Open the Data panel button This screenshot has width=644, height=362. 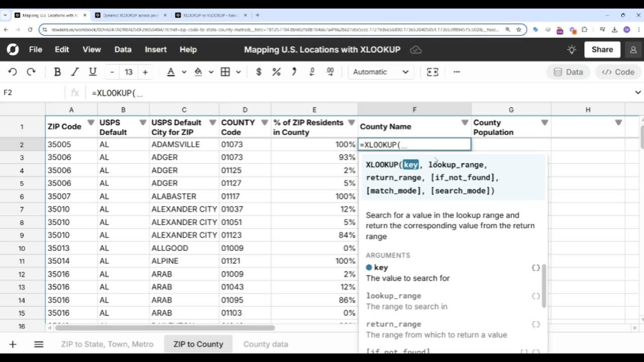tap(569, 72)
